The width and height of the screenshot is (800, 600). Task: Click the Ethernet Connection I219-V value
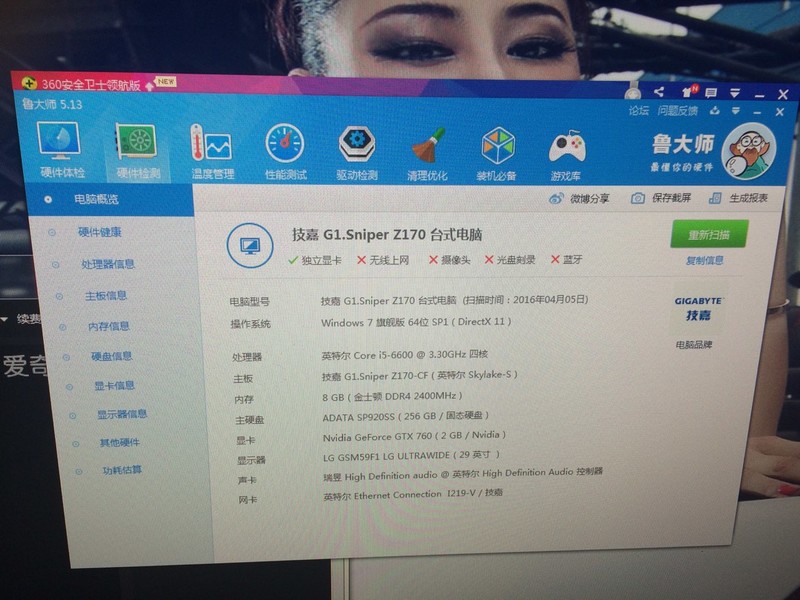coord(413,494)
